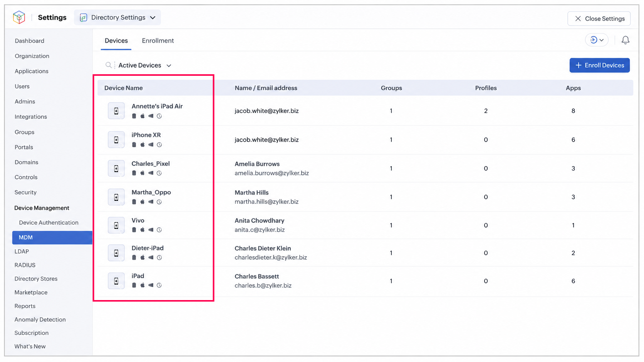The image size is (644, 362).
Task: Click the device thumbnail for Annette's iPad Air
Action: click(116, 111)
